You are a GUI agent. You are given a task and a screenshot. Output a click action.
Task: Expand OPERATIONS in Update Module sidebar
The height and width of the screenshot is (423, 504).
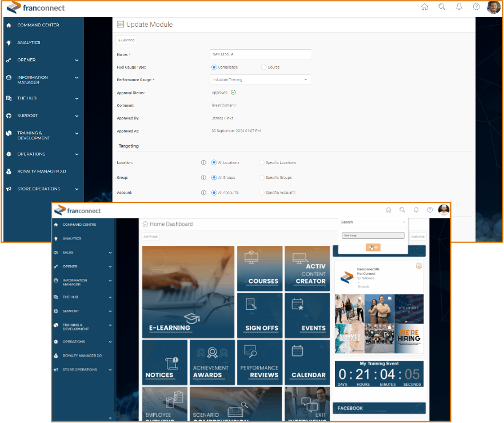[x=77, y=154]
